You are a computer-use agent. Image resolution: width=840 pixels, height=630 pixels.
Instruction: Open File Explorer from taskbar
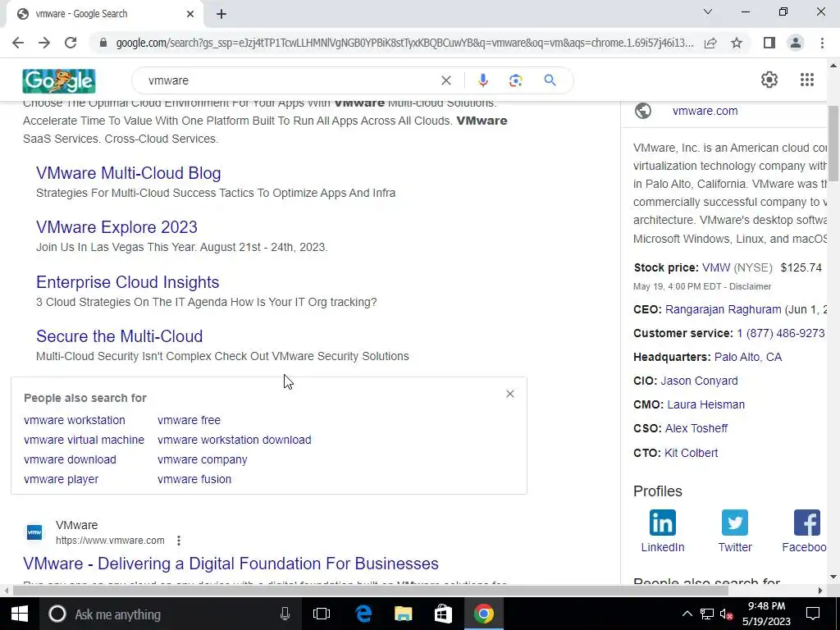[x=404, y=614]
